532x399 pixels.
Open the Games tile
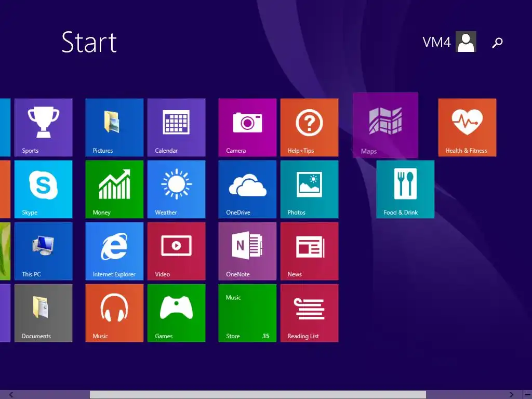pos(177,313)
